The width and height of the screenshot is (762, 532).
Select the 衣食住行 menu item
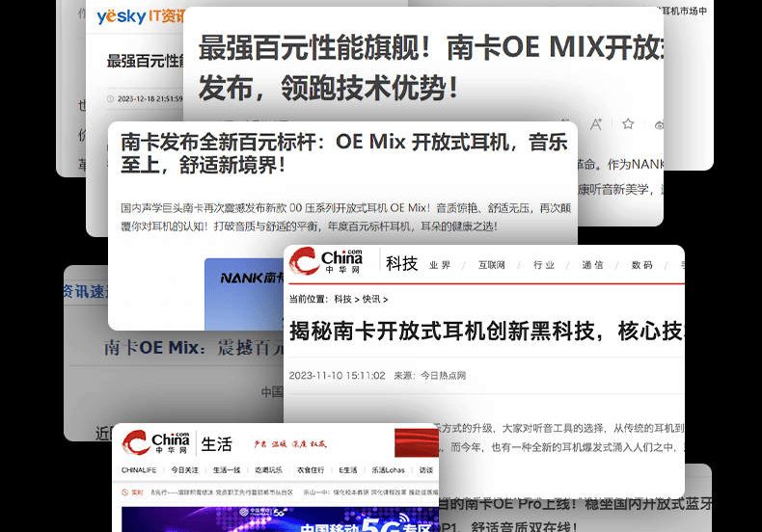click(x=311, y=470)
